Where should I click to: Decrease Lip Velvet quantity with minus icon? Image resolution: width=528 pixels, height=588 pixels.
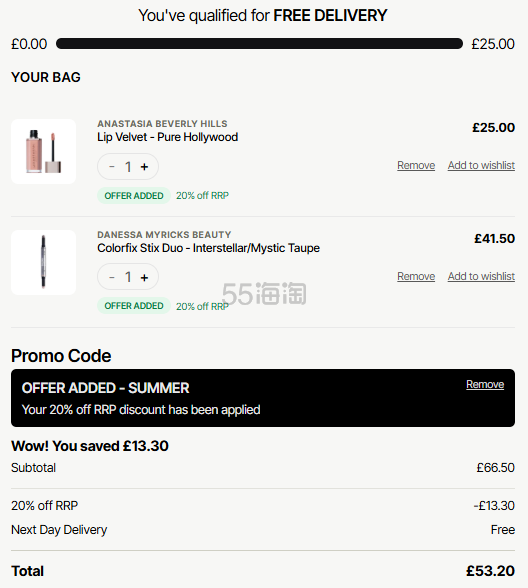click(x=112, y=166)
